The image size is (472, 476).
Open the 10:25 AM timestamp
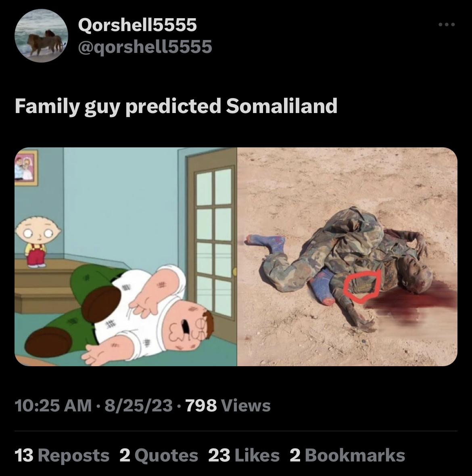[x=53, y=405]
